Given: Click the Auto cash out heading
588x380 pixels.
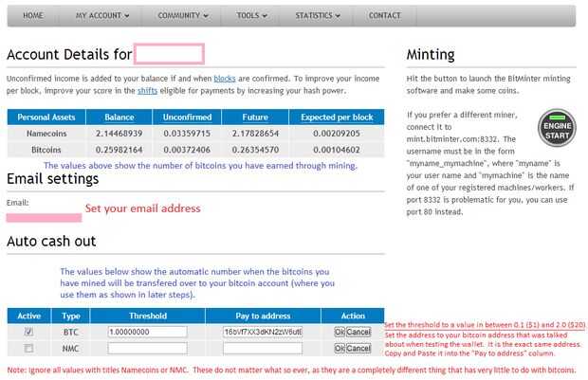Looking at the screenshot, I should point(51,241).
